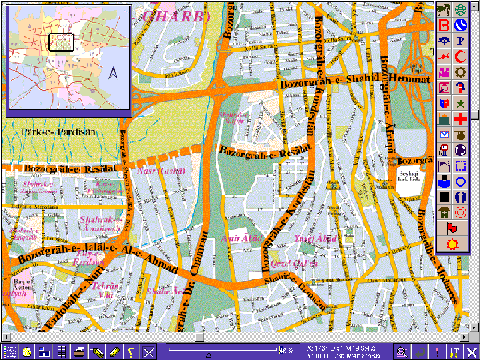Click the red cross medical icon
Image resolution: width=480 pixels, height=360 pixels.
pos(461,119)
